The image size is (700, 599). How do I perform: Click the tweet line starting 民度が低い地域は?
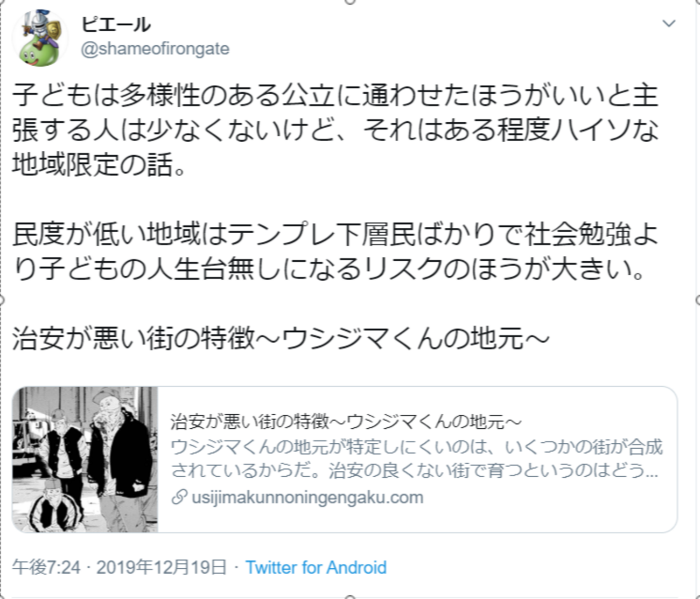(x=335, y=234)
